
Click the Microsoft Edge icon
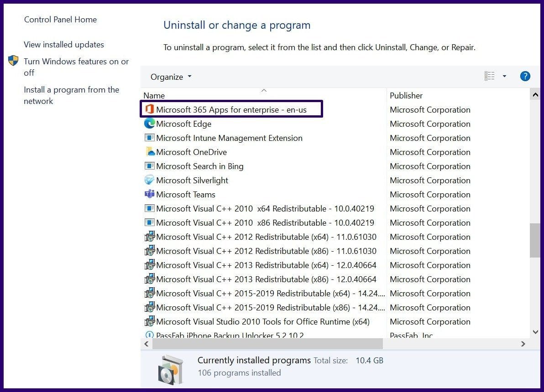pos(150,124)
